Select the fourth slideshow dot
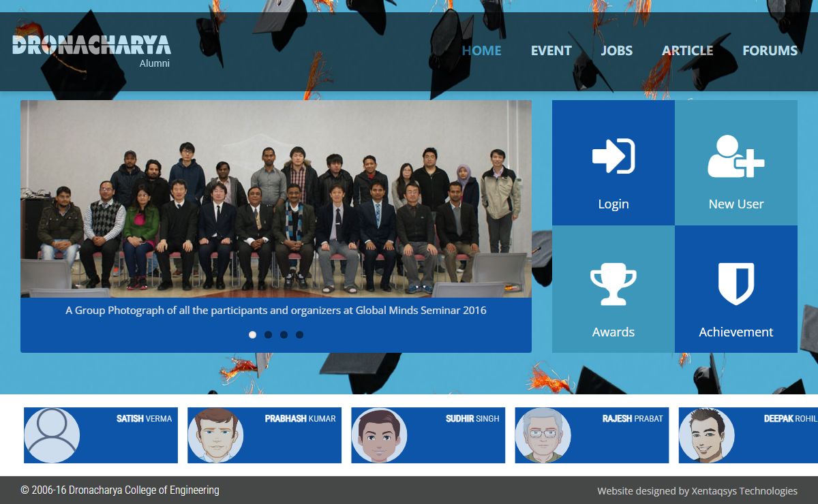Screen dimensions: 818x504 click(299, 334)
